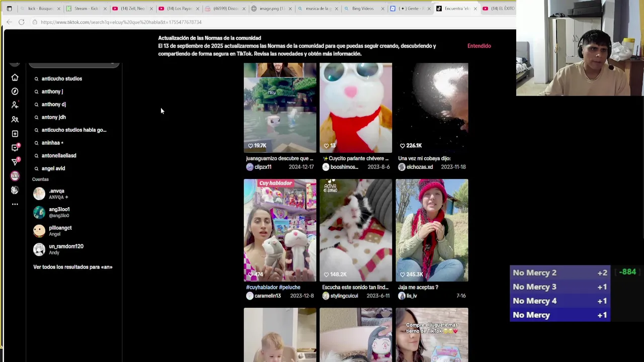
Task: Switch to 'Bing Vídeos' tab
Action: [363, 9]
